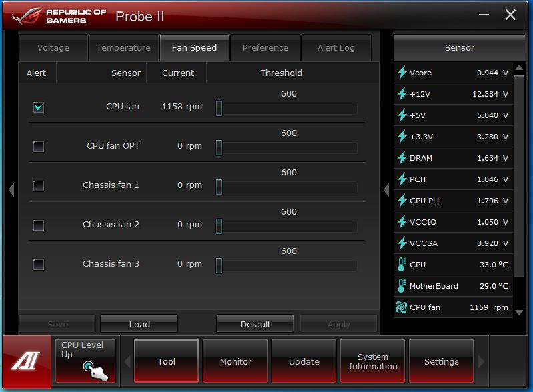533x392 pixels.
Task: Click the Current column header
Action: pyautogui.click(x=178, y=73)
